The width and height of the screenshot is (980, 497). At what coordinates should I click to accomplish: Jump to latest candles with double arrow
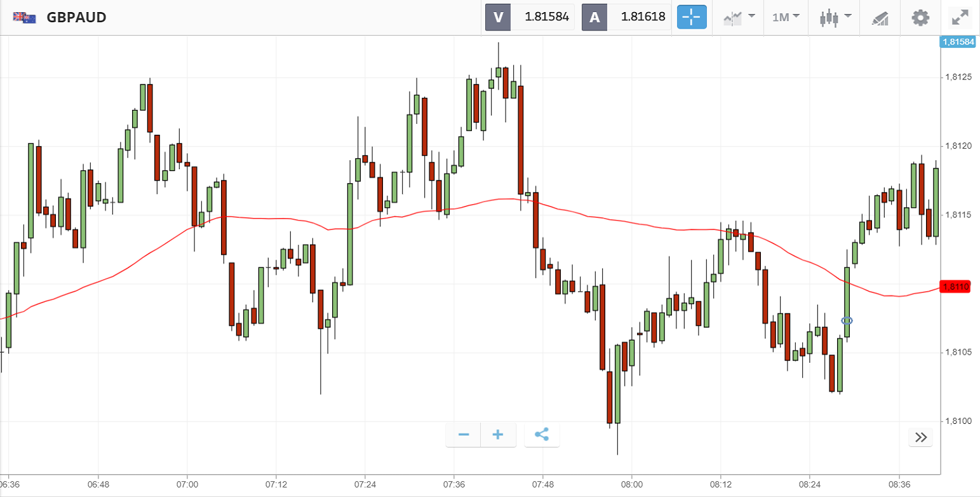coord(920,437)
